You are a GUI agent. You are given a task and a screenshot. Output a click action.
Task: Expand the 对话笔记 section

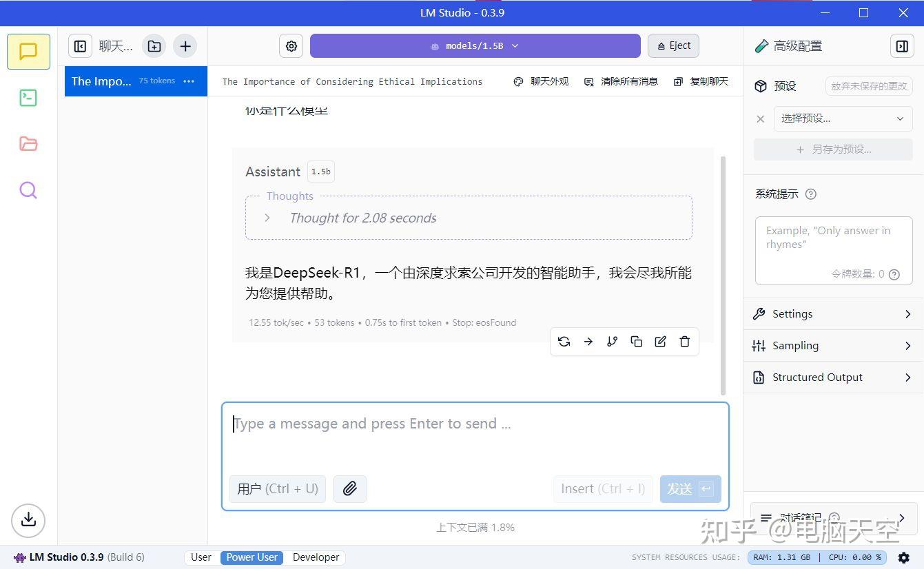[x=833, y=518]
